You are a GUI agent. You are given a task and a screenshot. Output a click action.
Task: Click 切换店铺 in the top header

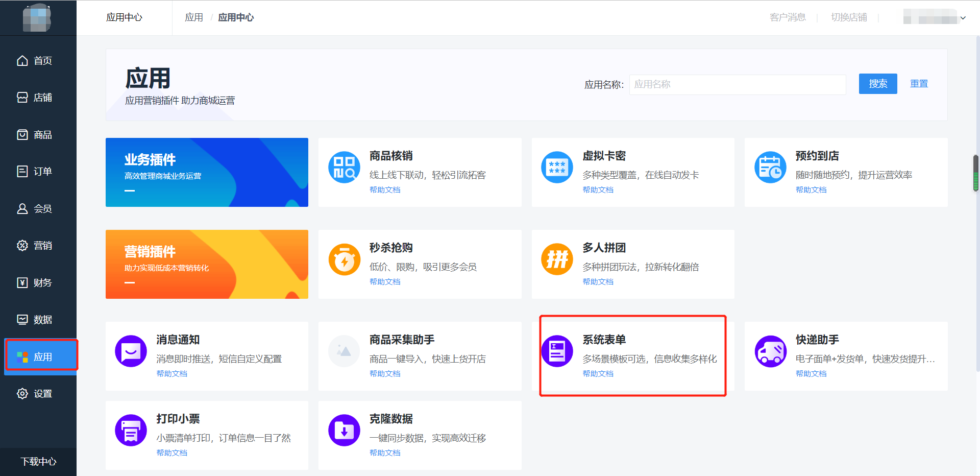click(x=848, y=18)
